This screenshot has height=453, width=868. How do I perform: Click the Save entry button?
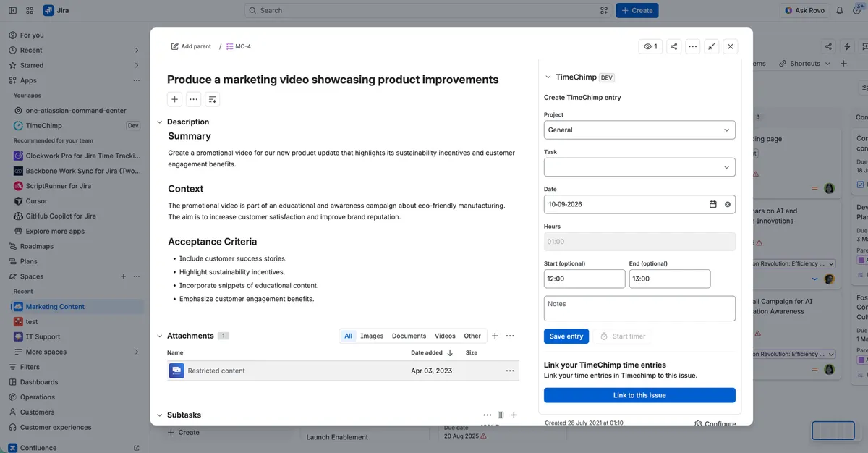point(566,336)
